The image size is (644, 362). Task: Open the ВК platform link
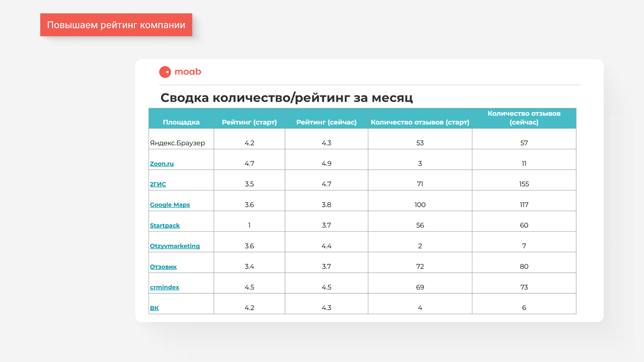(155, 308)
